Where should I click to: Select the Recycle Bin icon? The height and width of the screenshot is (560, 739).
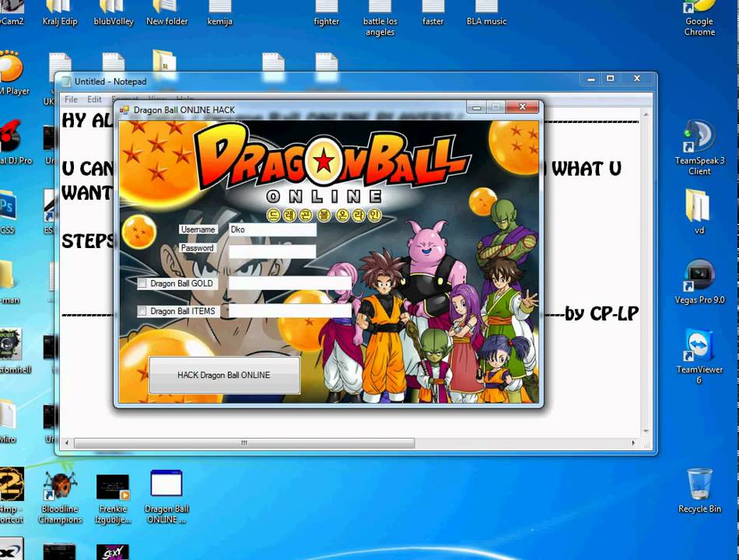[x=699, y=490]
